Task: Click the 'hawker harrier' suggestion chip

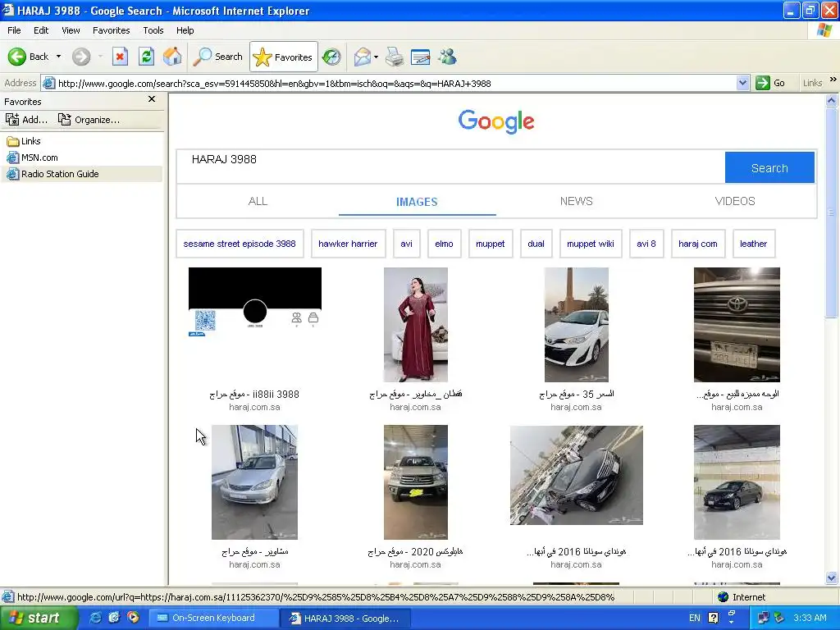Action: (348, 244)
